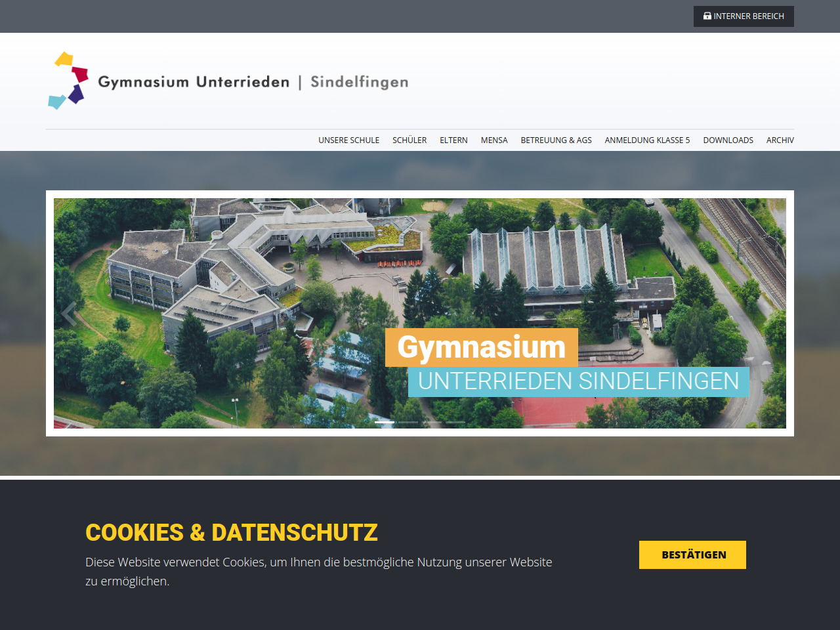Go to Anmeldung Klasse 5
The height and width of the screenshot is (630, 840).
647,140
